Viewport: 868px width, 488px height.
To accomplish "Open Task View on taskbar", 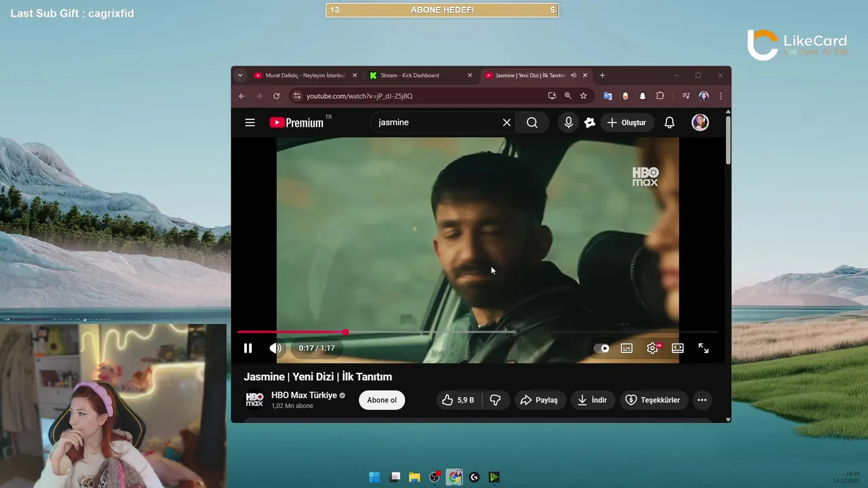I will point(395,477).
